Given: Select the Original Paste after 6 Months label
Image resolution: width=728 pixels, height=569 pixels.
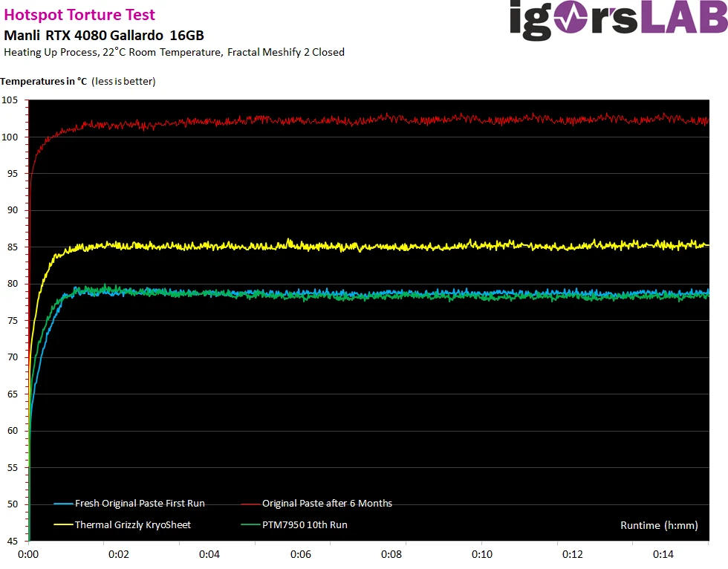Looking at the screenshot, I should tap(328, 504).
